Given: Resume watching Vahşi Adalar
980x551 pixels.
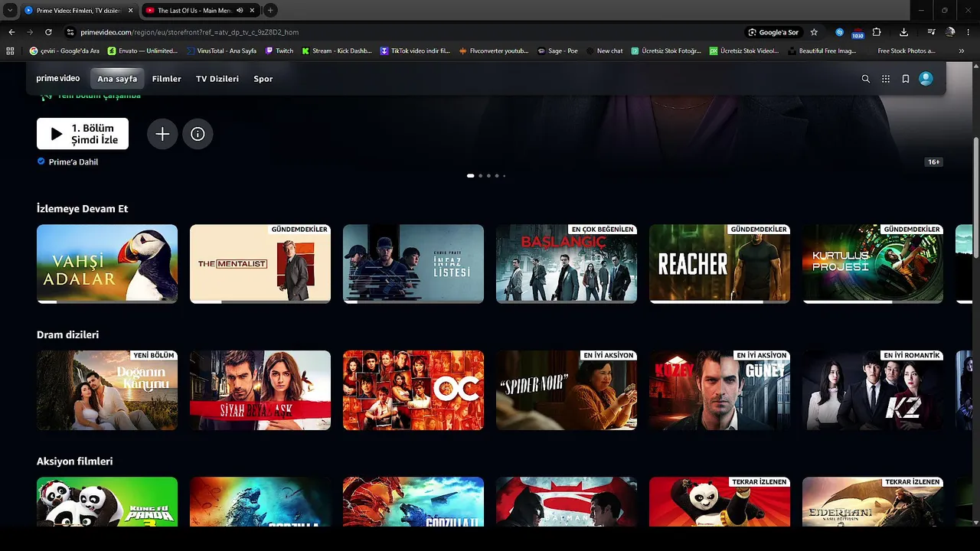Looking at the screenshot, I should coord(107,264).
